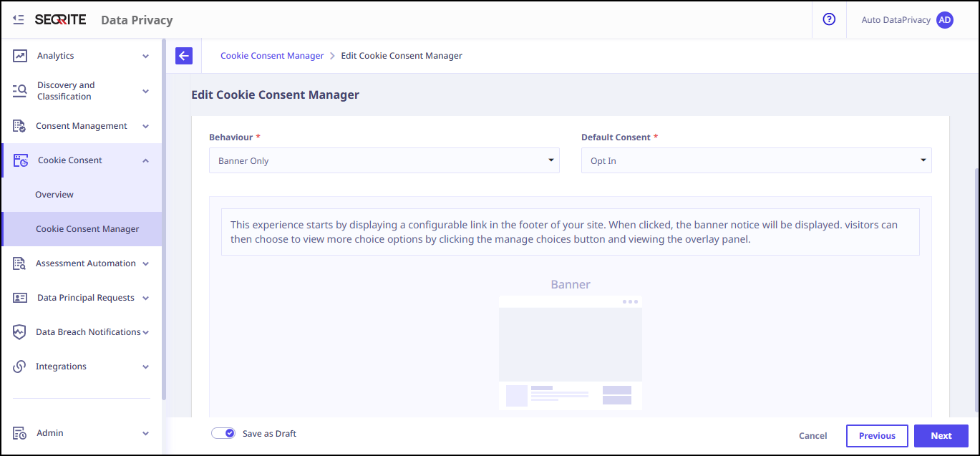Click the purple back arrow button
Image resolution: width=980 pixels, height=456 pixels.
(x=184, y=56)
